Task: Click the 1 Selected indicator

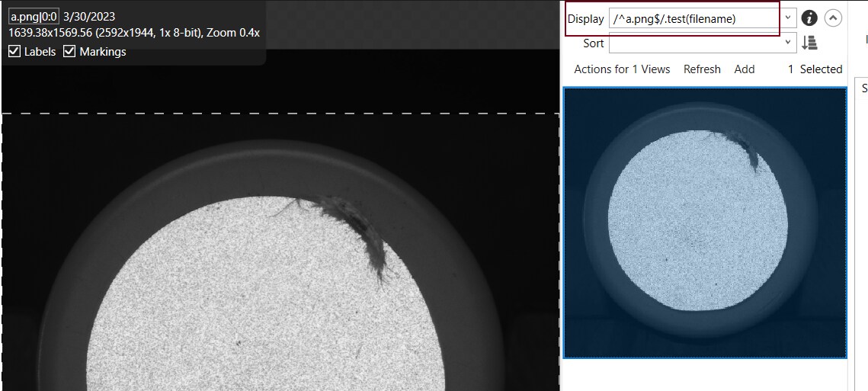Action: point(815,69)
